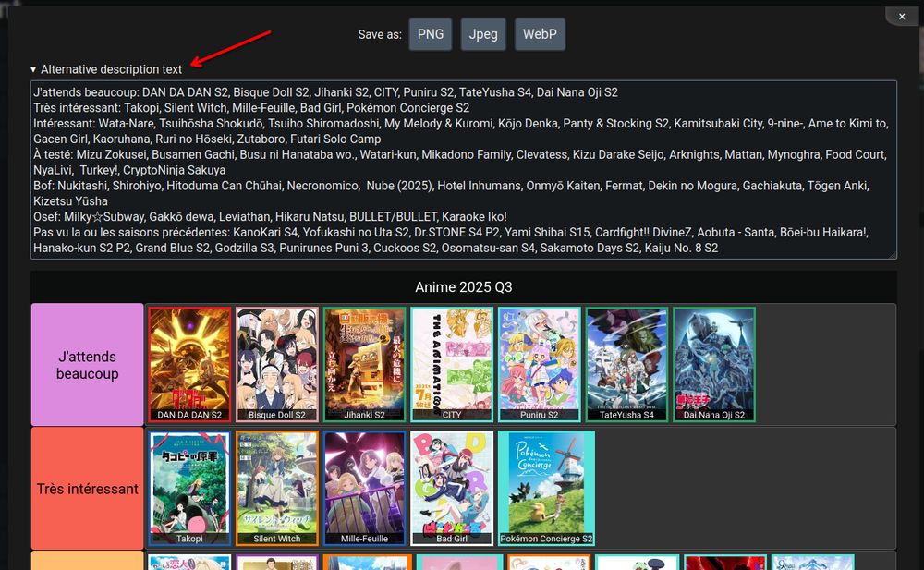Viewport: 924px width, 570px height.
Task: Select the Silent Witch poster
Action: click(x=277, y=488)
